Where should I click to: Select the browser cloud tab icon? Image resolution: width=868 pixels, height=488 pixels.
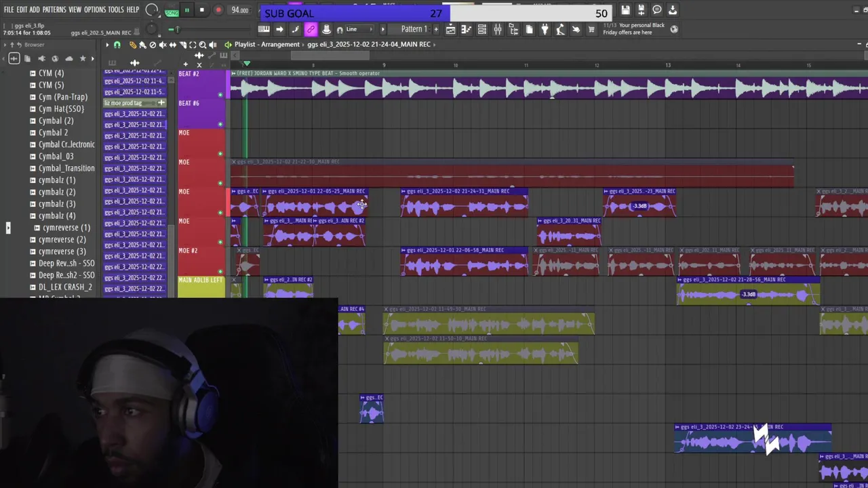pyautogui.click(x=69, y=59)
